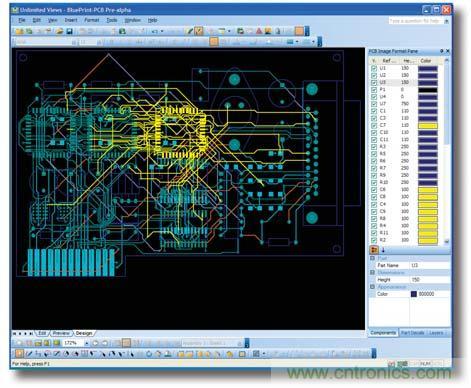
Task: Click the Height value field showing 150
Action: [x=429, y=280]
